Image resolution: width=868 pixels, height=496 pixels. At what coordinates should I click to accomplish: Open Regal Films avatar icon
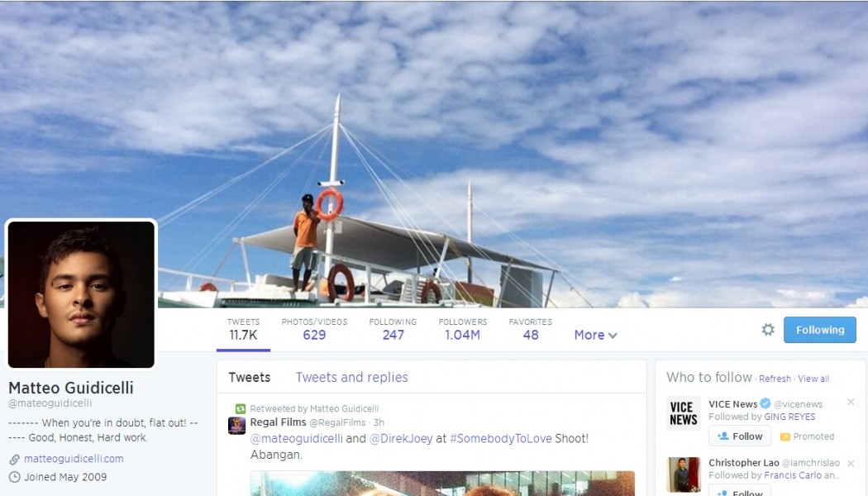237,426
